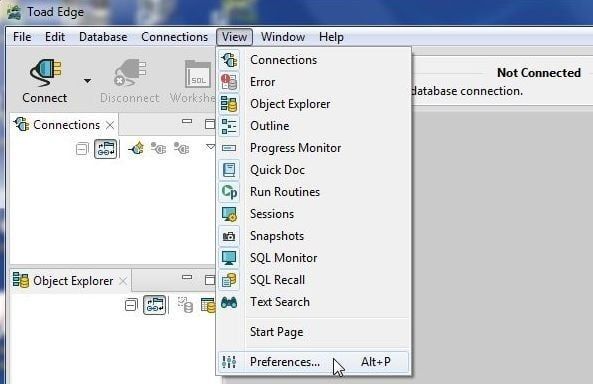593x384 pixels.
Task: Toggle Link with Editor in Connections panel
Action: (x=106, y=149)
